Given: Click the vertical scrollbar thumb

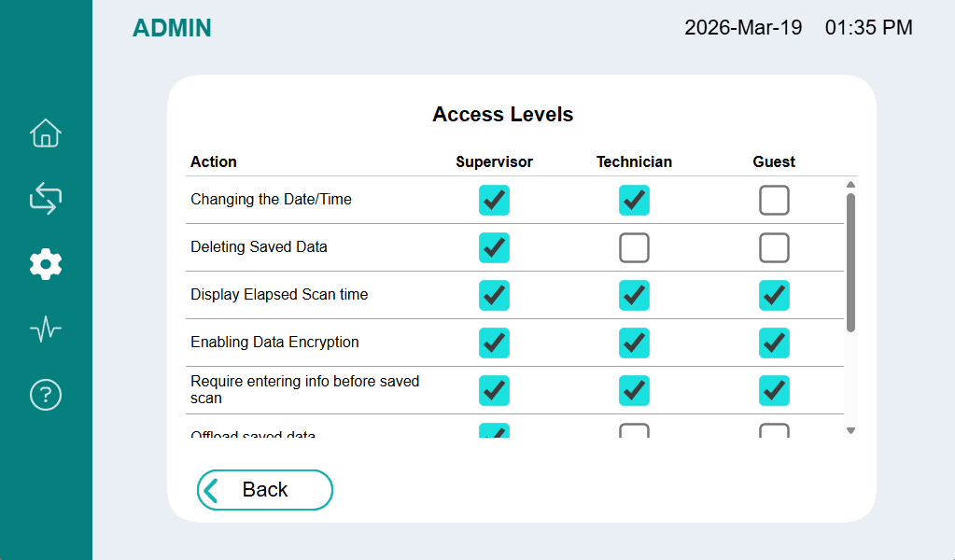Looking at the screenshot, I should [850, 261].
